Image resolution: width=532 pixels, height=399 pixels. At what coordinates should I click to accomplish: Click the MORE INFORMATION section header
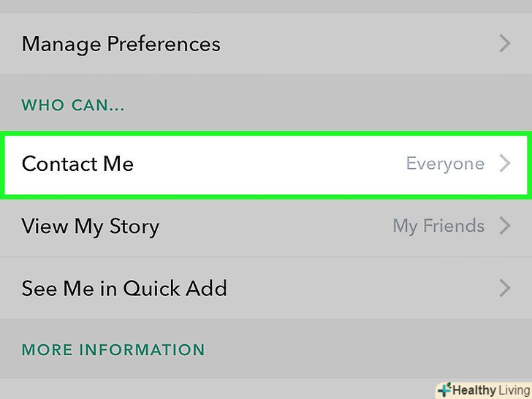click(x=113, y=350)
